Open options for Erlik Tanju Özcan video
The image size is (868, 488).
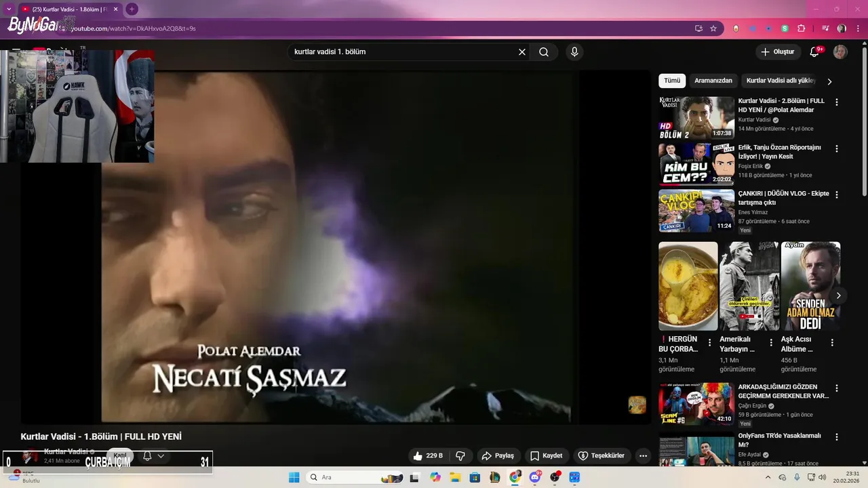(836, 148)
